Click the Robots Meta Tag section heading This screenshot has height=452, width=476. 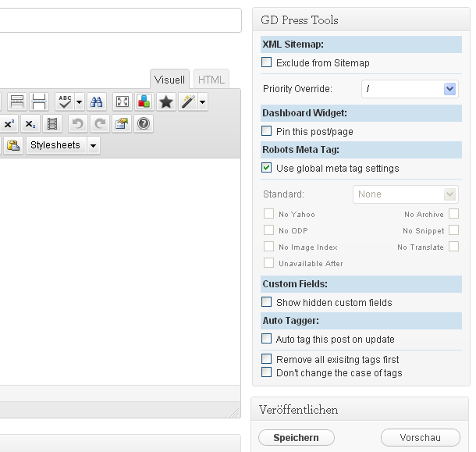click(361, 150)
